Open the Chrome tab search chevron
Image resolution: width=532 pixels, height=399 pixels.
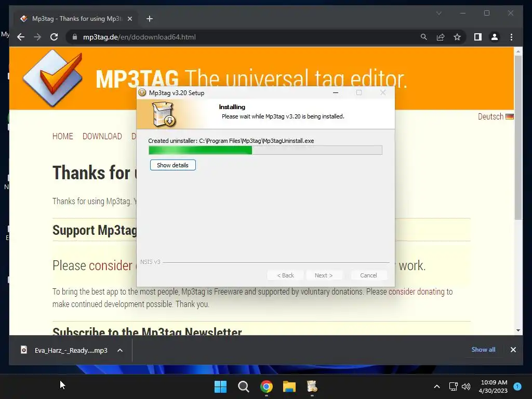click(438, 13)
